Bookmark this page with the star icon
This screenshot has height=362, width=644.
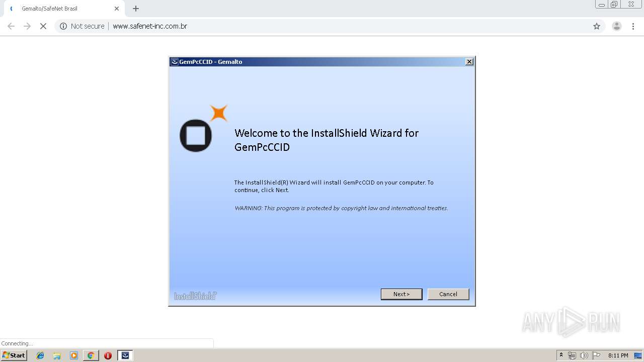click(x=597, y=26)
